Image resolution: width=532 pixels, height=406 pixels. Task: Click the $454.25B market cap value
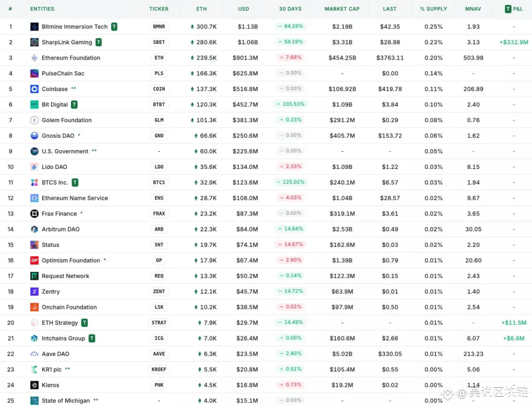(342, 58)
